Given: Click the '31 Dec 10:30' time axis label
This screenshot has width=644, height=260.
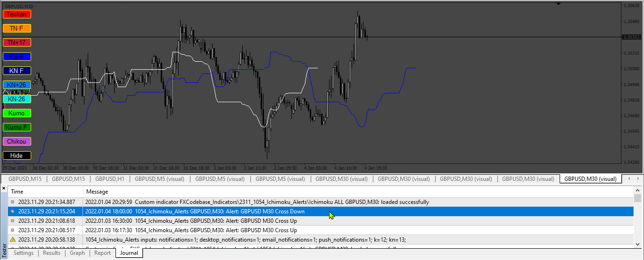Looking at the screenshot, I should point(166,168).
